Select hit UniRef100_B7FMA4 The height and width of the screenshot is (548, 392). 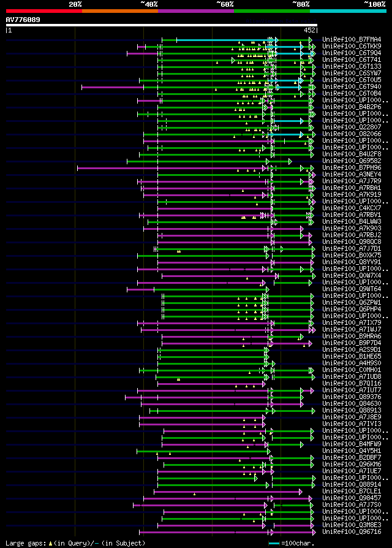click(x=352, y=39)
